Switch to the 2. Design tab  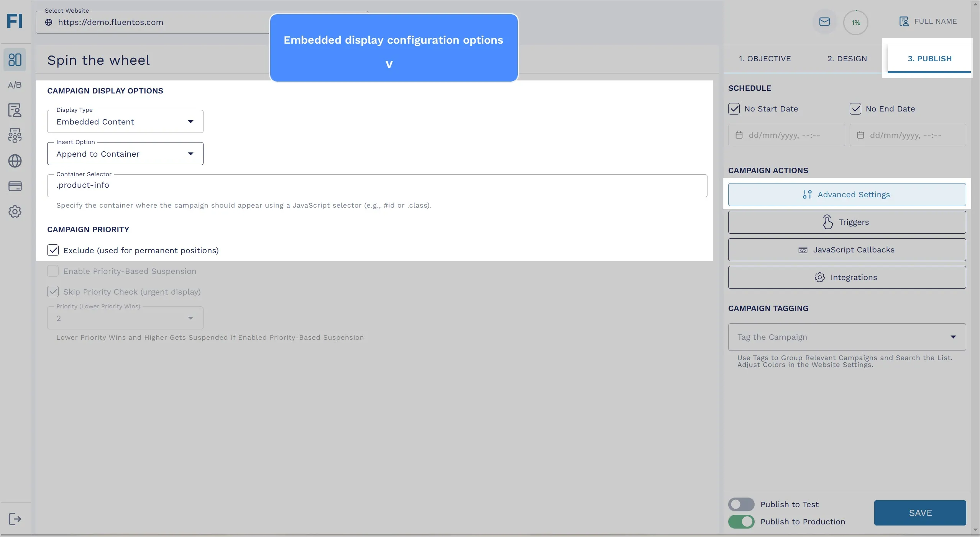point(847,58)
